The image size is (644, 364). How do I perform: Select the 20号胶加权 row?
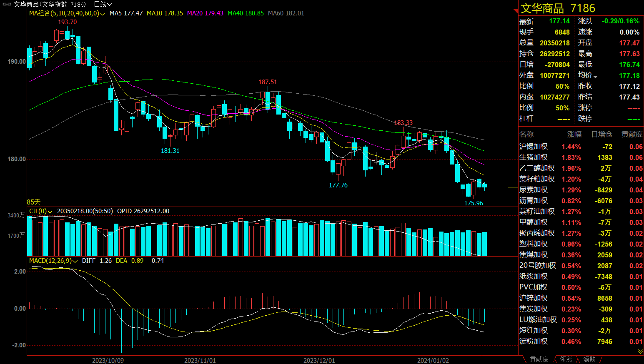pyautogui.click(x=581, y=266)
